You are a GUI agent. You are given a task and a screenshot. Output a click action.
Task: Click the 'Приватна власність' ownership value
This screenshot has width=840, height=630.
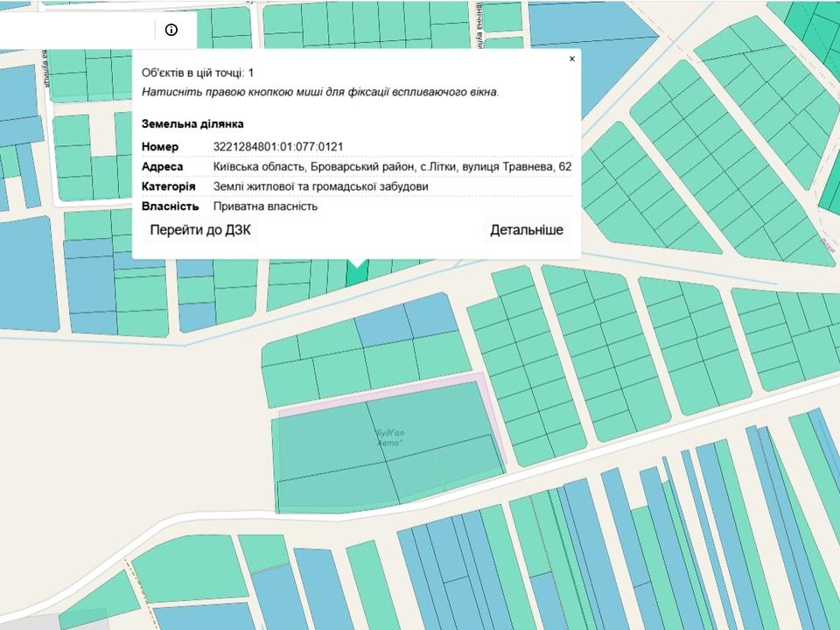(265, 206)
